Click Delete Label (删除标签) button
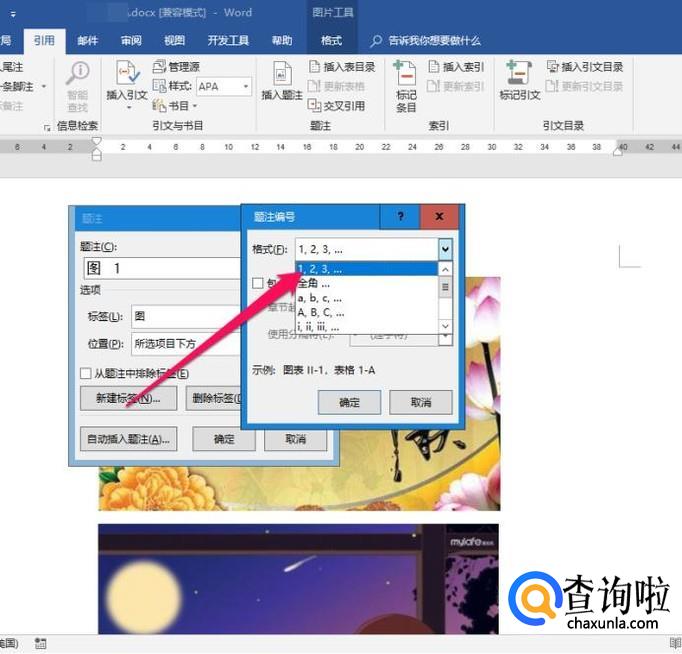This screenshot has height=654, width=682. [214, 398]
